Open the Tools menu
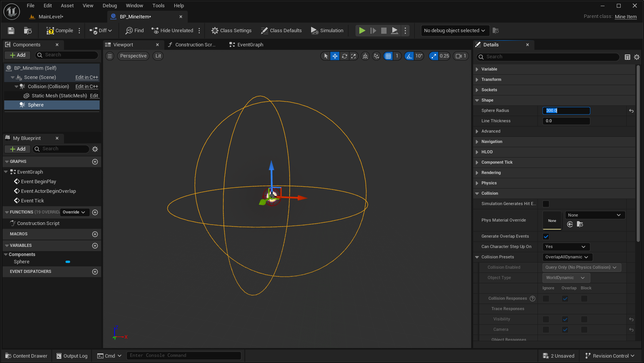Viewport: 644px width, 363px height. click(x=158, y=5)
